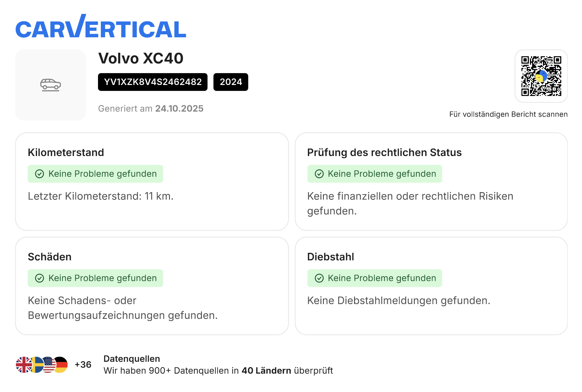The image size is (582, 392).
Task: Click the checkmark icon under Kilometerstand
Action: [40, 174]
